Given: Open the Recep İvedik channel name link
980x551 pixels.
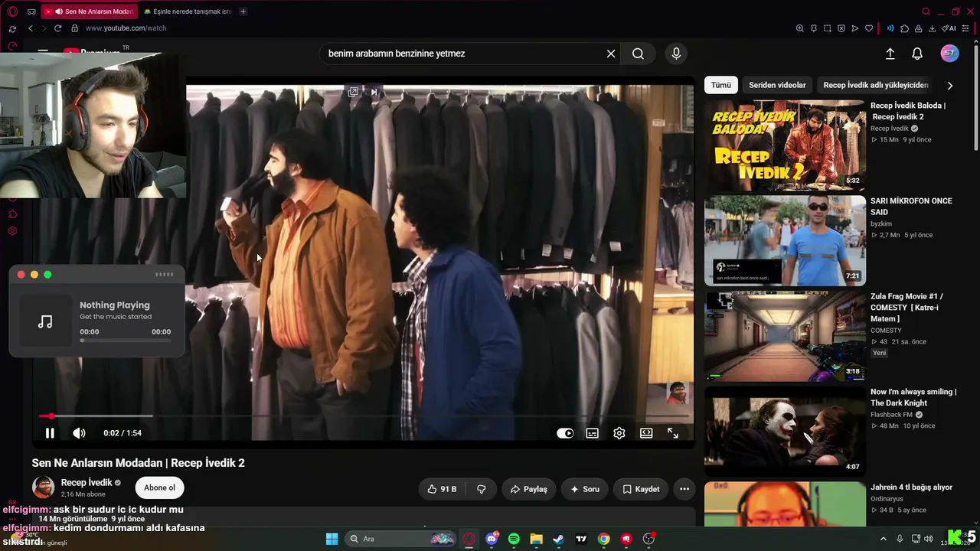Looking at the screenshot, I should coord(87,483).
